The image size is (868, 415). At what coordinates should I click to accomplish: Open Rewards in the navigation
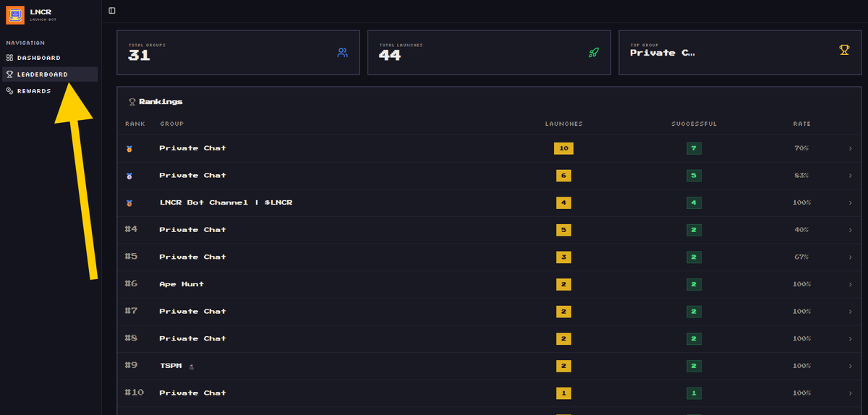(x=50, y=91)
